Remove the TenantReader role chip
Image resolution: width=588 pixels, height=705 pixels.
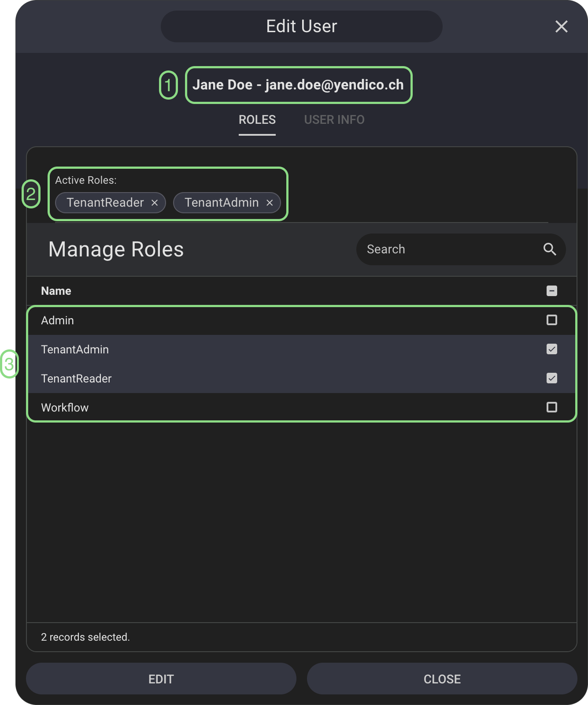click(x=155, y=203)
